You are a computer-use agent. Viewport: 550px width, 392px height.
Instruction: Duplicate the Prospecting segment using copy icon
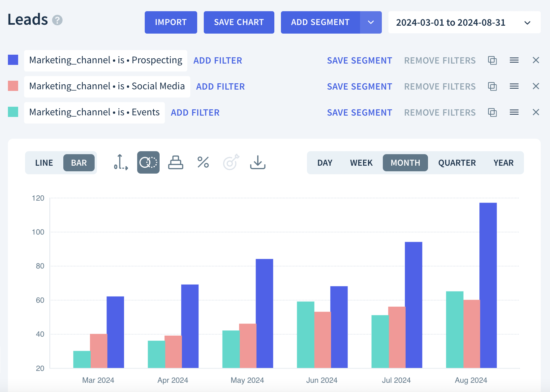[492, 60]
